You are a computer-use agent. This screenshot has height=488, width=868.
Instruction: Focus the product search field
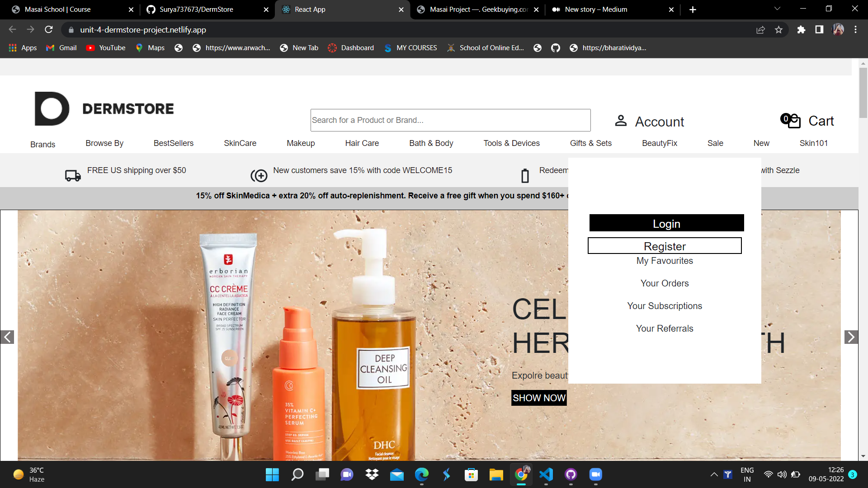(450, 120)
